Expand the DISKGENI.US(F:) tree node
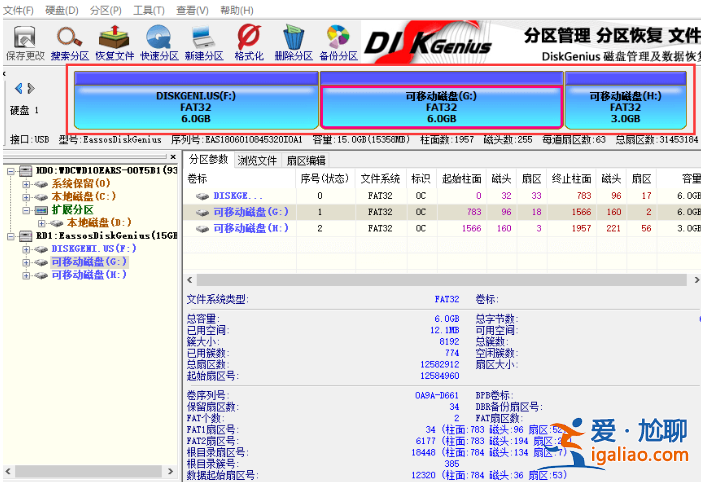 point(26,249)
